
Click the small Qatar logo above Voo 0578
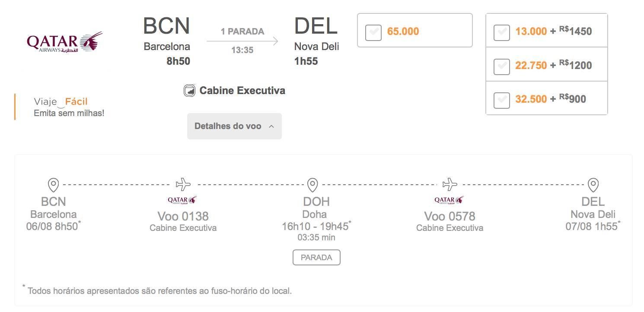449,200
